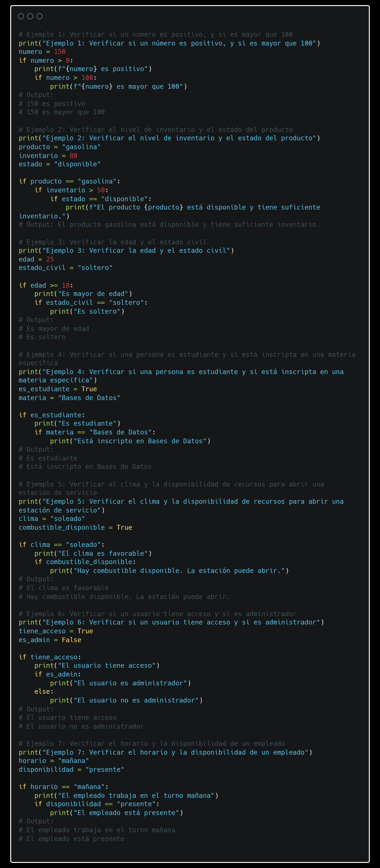The height and width of the screenshot is (868, 380).
Task: Click the clima = "soleado" line
Action: pyautogui.click(x=52, y=519)
